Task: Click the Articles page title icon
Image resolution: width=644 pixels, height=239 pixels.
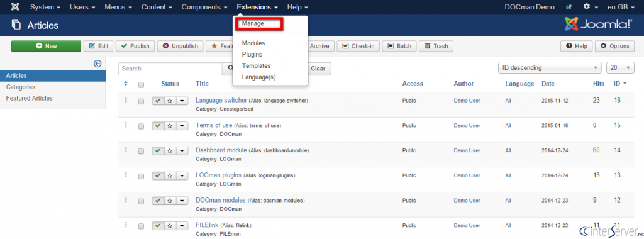Action: tap(16, 25)
